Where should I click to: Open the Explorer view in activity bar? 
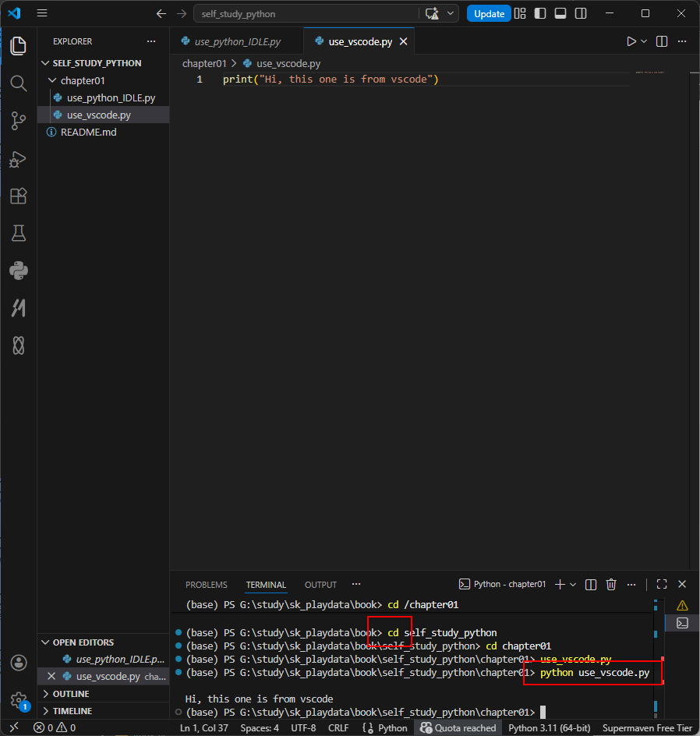[x=18, y=46]
